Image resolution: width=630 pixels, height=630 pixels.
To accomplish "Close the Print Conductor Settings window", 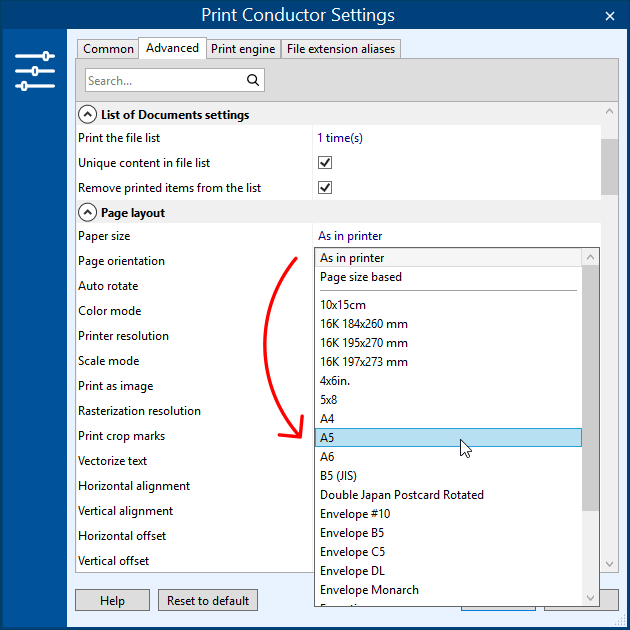I will (610, 16).
